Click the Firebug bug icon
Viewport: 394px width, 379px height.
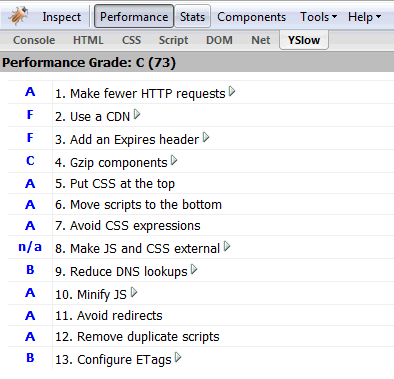[18, 16]
